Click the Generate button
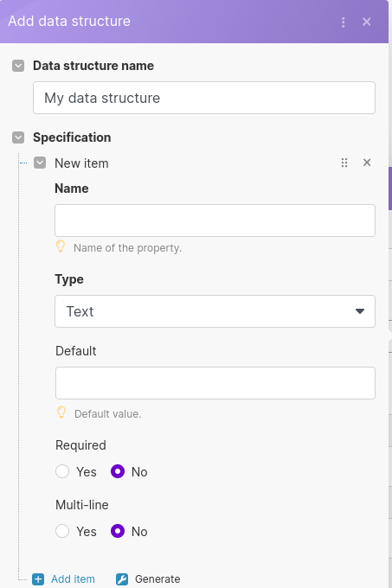Image resolution: width=392 pixels, height=588 pixels. [157, 579]
